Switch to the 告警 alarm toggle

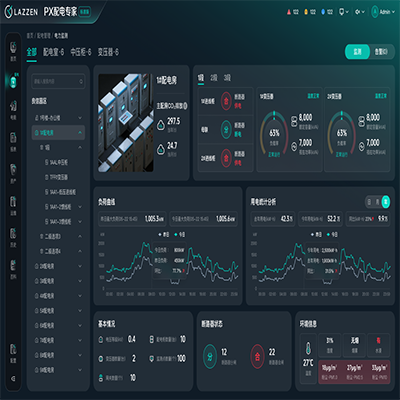pyautogui.click(x=381, y=52)
